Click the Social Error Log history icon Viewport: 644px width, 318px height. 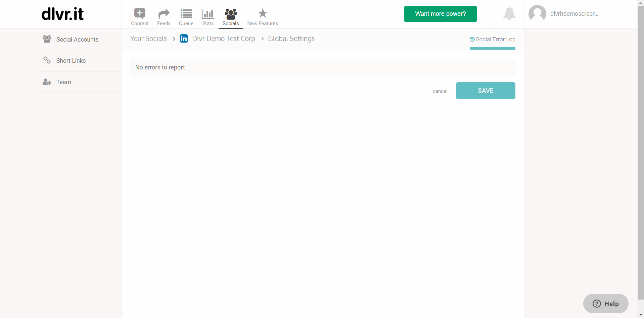(472, 39)
